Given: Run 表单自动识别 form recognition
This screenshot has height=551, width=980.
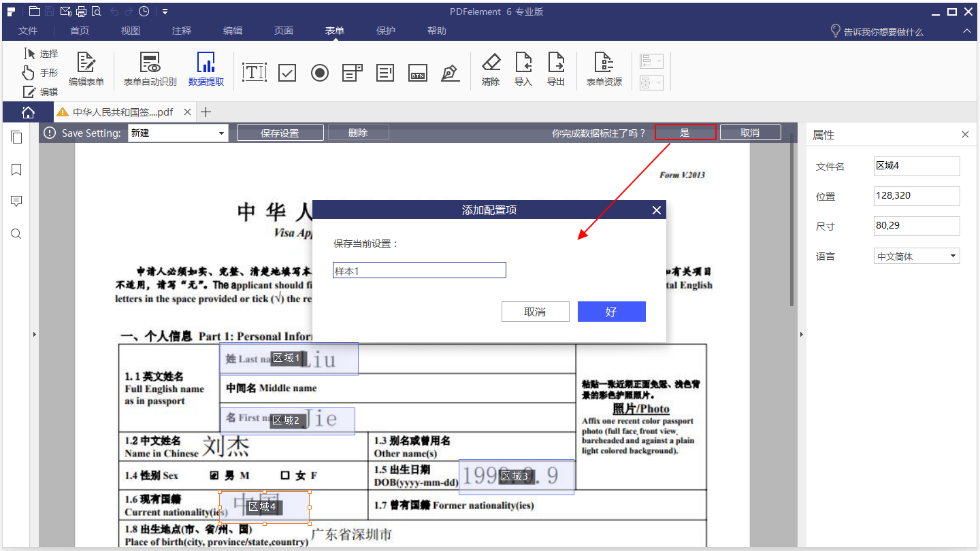Looking at the screenshot, I should point(150,69).
